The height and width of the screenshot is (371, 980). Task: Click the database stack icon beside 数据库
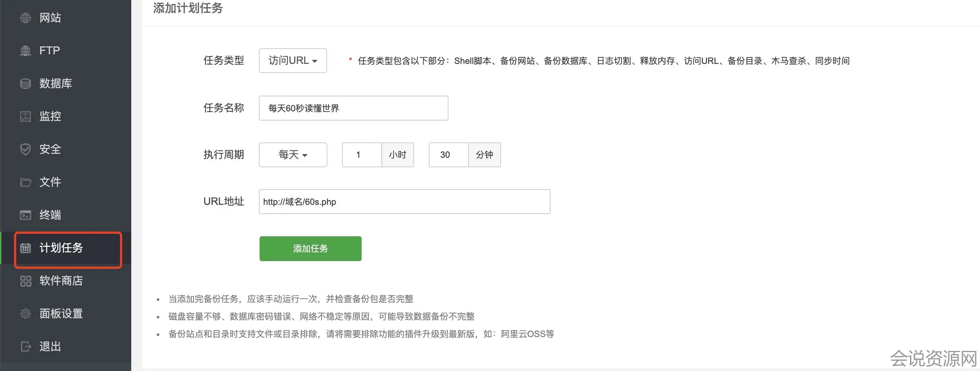pyautogui.click(x=26, y=83)
